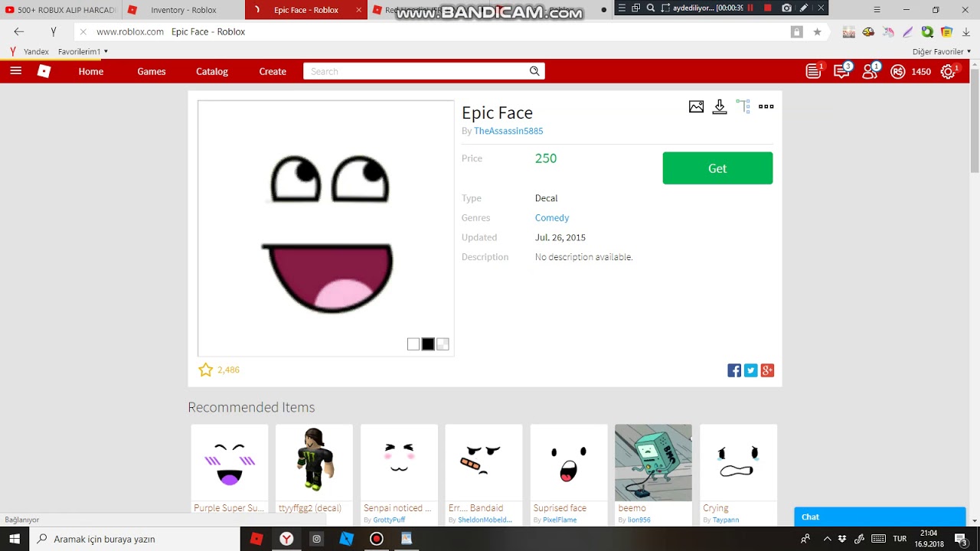980x551 pixels.
Task: Click the browser address bar URL
Action: click(x=130, y=32)
